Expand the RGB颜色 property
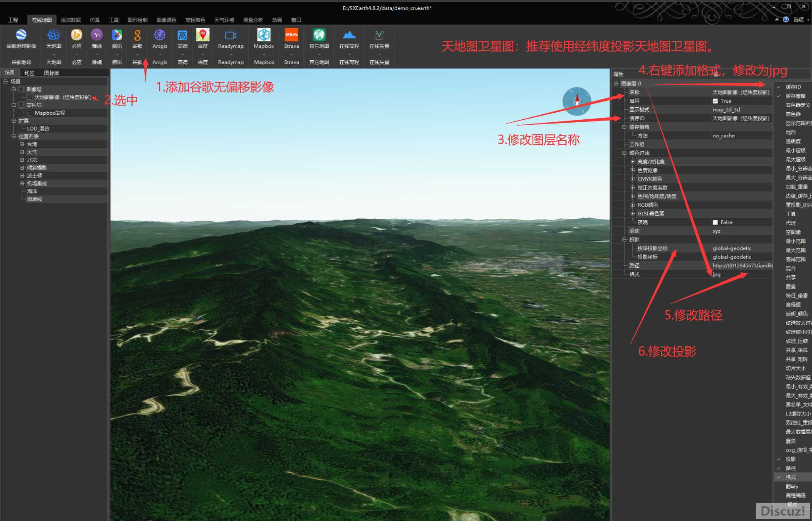Image resolution: width=812 pixels, height=521 pixels. [632, 205]
